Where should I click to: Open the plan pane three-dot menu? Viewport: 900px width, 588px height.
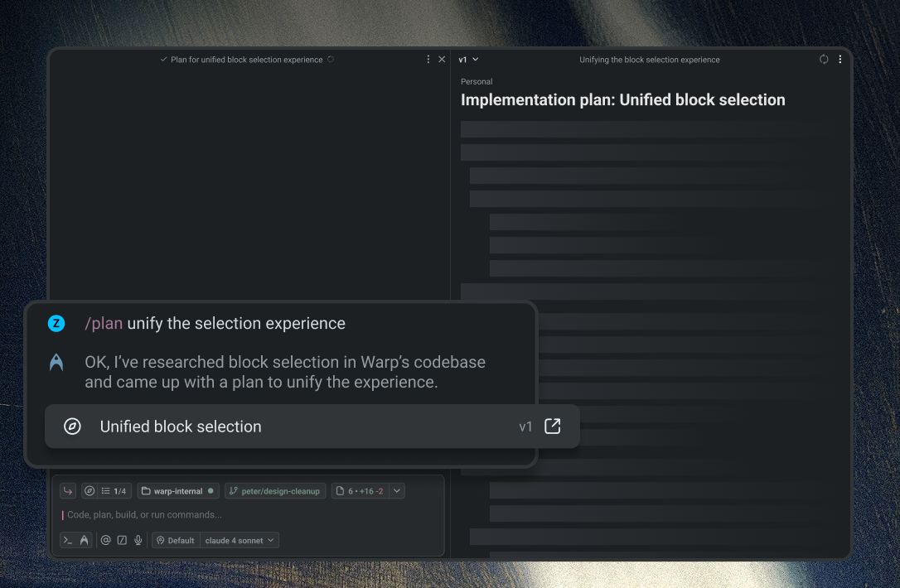[x=840, y=59]
